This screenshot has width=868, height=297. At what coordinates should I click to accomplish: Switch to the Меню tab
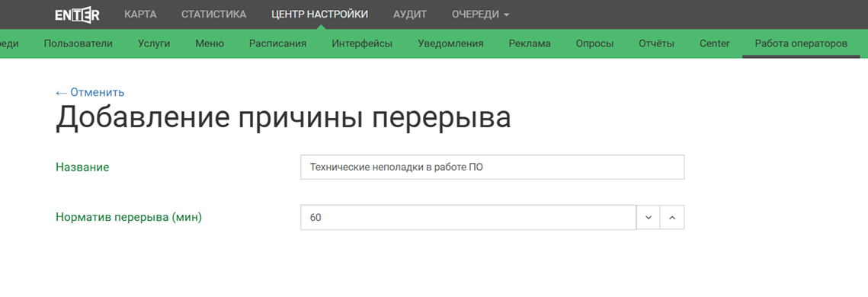point(210,43)
